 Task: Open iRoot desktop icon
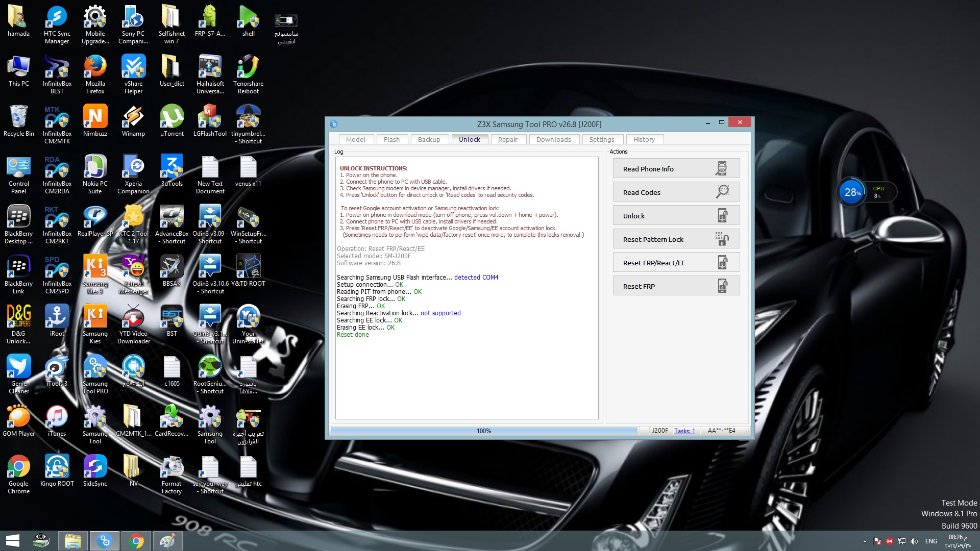(57, 321)
